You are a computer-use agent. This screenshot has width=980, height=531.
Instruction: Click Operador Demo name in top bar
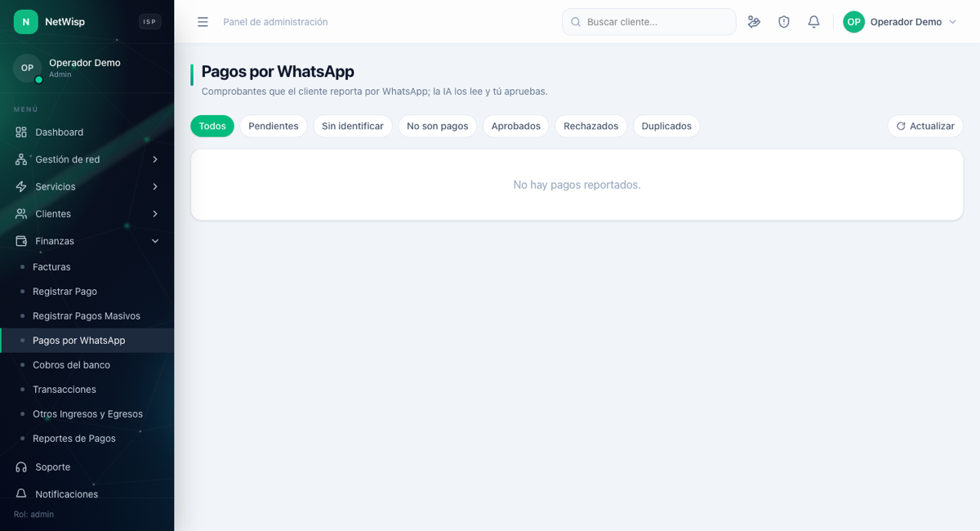click(906, 22)
